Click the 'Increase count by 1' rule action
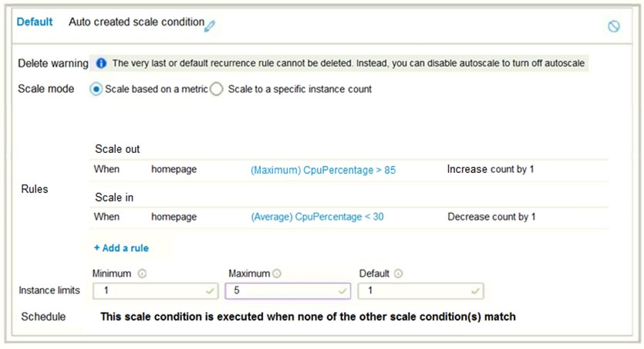Image resolution: width=644 pixels, height=349 pixels. (491, 169)
